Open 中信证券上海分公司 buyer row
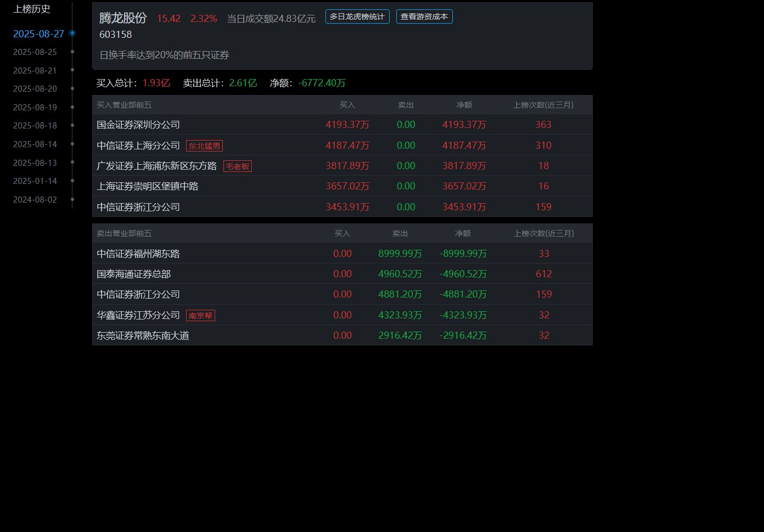The height and width of the screenshot is (532, 764). [342, 145]
